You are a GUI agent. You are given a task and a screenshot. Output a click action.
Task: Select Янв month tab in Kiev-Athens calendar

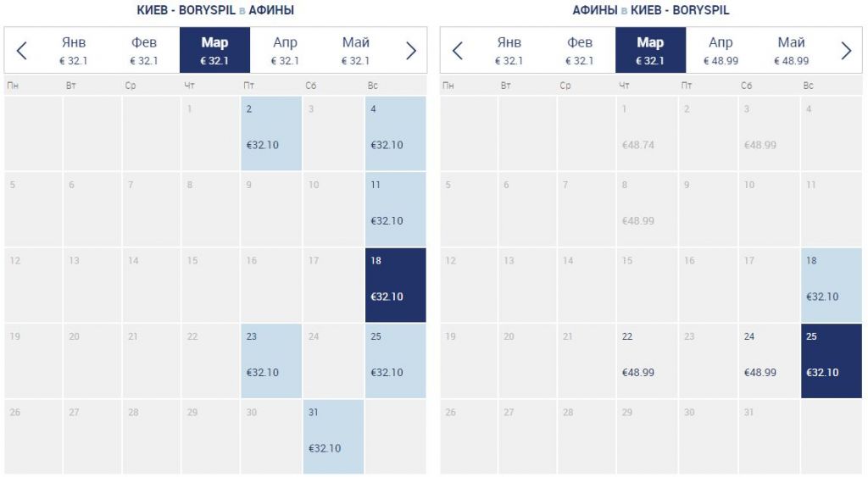coord(74,51)
